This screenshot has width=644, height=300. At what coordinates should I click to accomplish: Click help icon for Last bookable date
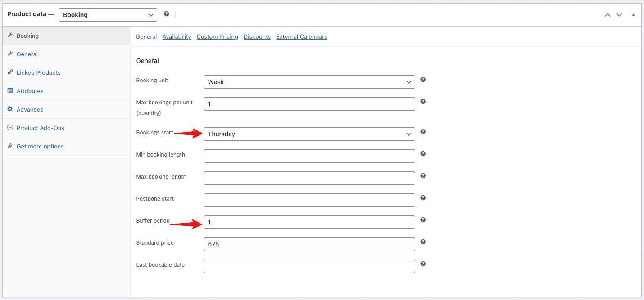(x=423, y=264)
